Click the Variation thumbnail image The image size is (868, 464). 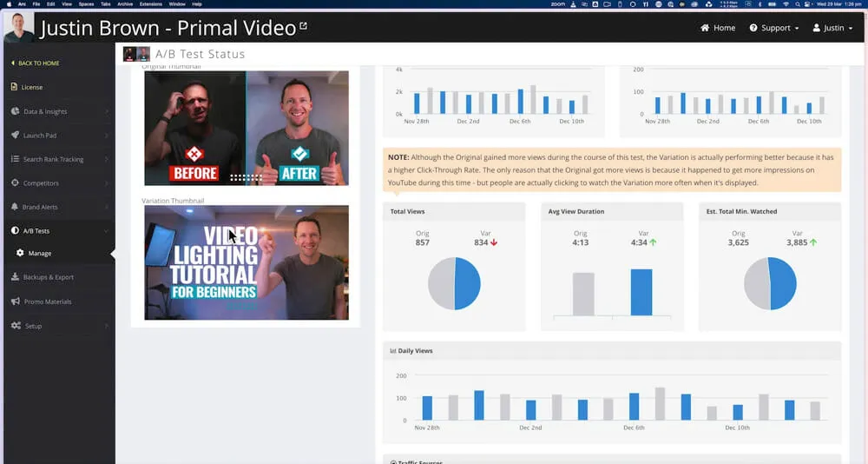click(246, 262)
